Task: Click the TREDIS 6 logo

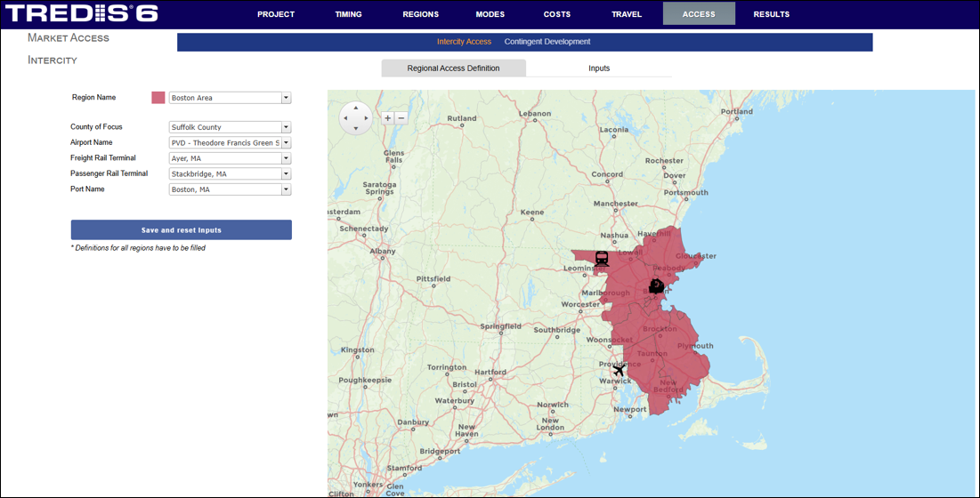Action: click(x=81, y=13)
